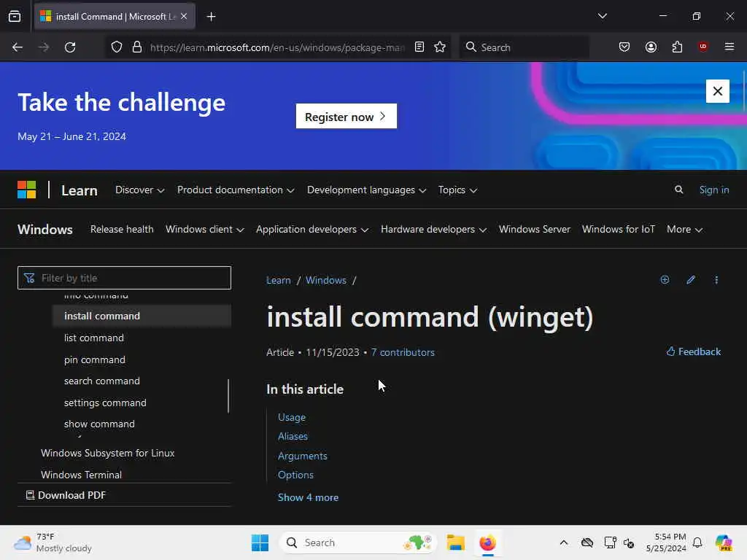Open the extensions puzzle icon
747x560 pixels.
tap(677, 47)
